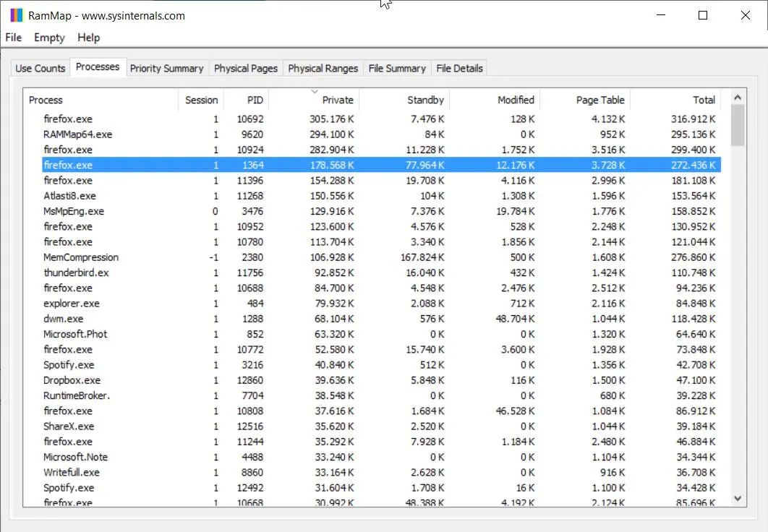Select the dwm.exe process row
Screen dimensions: 768x532
click(x=381, y=319)
